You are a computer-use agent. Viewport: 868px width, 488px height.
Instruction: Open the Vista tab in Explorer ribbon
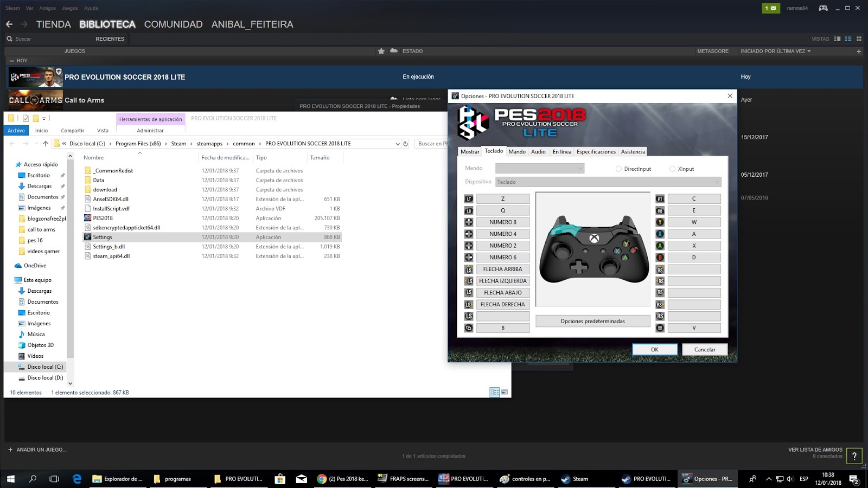click(x=103, y=131)
